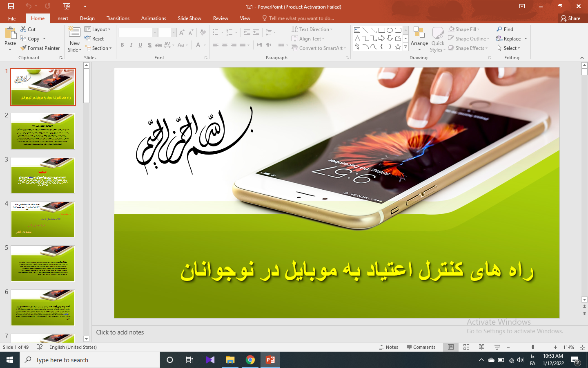The width and height of the screenshot is (588, 368).
Task: Open Reading View from status bar
Action: click(x=482, y=347)
